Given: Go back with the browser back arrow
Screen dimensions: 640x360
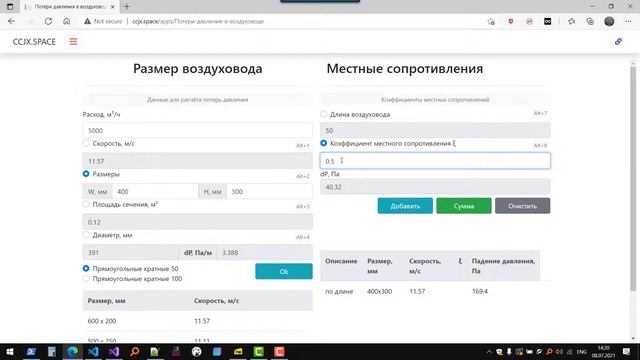Looking at the screenshot, I should pos(11,21).
